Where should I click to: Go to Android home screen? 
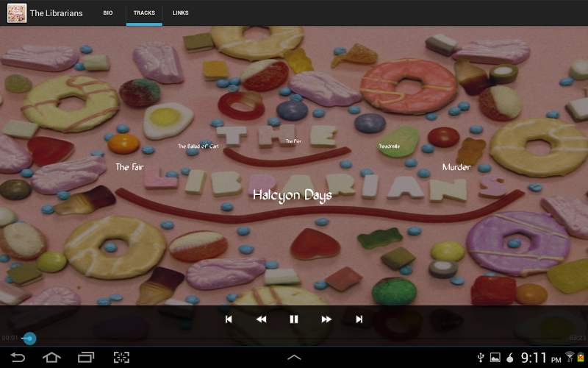(51, 357)
